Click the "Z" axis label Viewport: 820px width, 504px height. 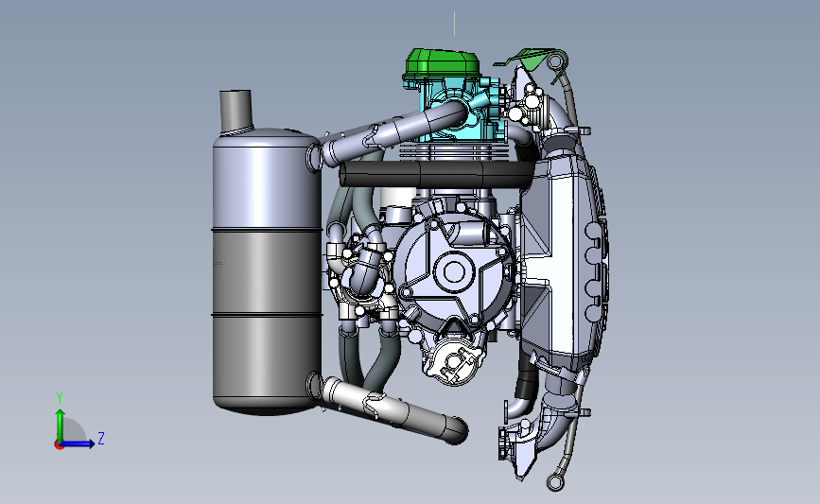click(101, 438)
